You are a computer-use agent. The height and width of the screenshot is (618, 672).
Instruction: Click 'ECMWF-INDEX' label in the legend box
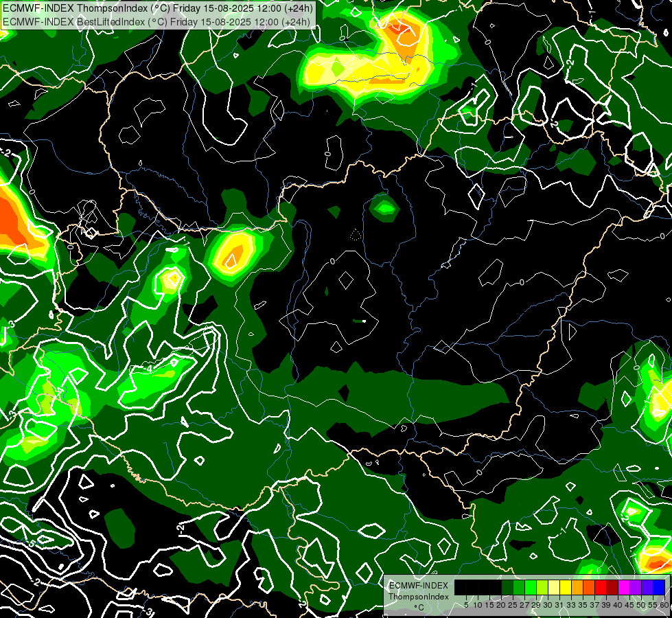tap(418, 586)
